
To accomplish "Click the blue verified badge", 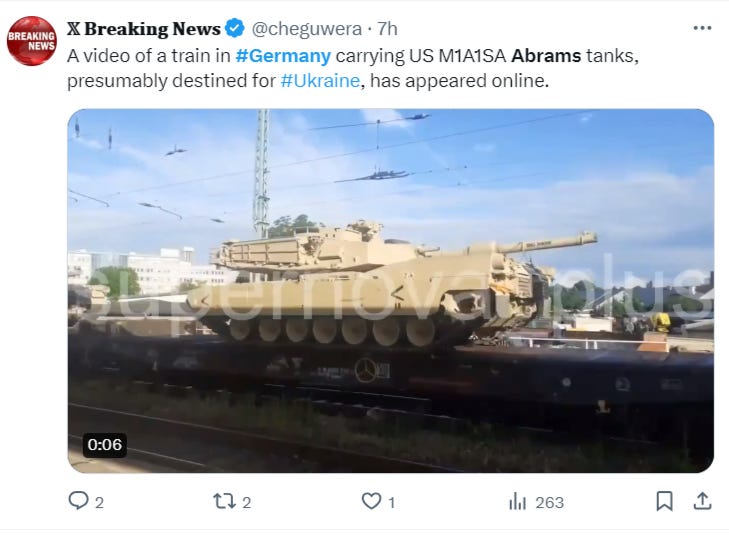I will (x=235, y=28).
